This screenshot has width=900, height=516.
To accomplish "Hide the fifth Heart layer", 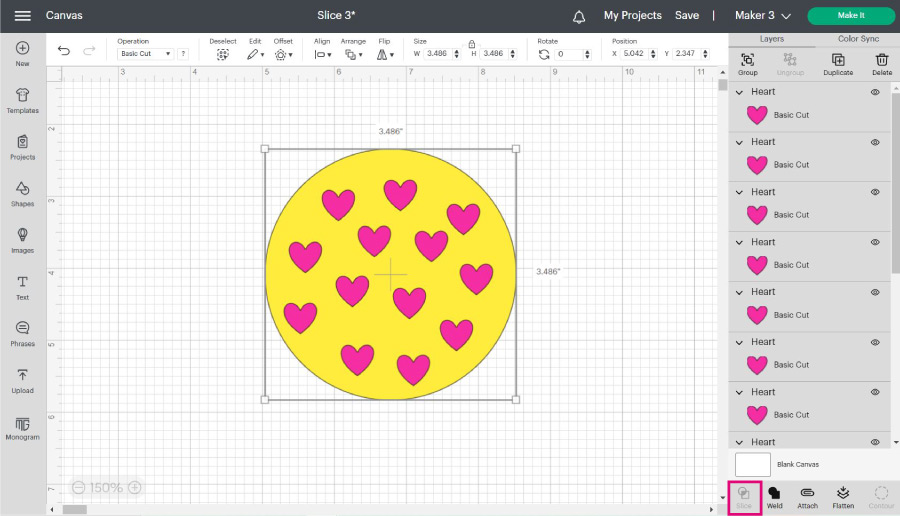I will click(x=875, y=292).
